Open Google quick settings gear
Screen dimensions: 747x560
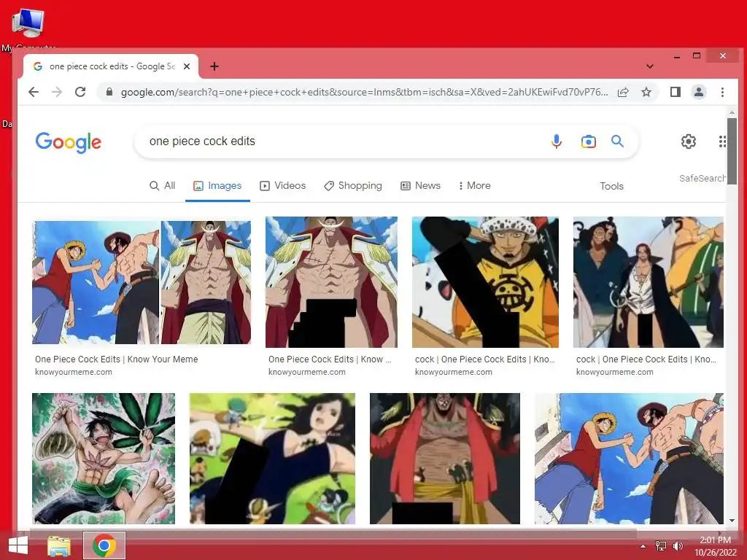click(x=689, y=141)
